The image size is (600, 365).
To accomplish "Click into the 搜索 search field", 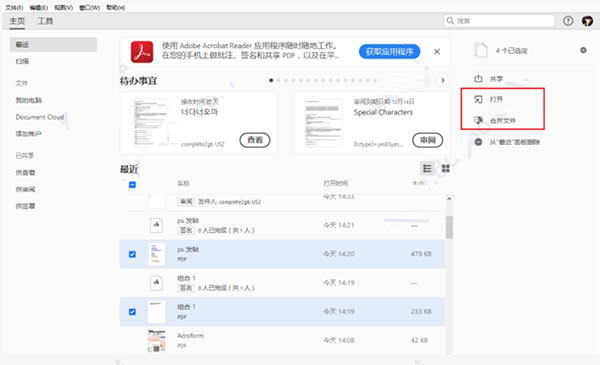I will click(x=499, y=21).
